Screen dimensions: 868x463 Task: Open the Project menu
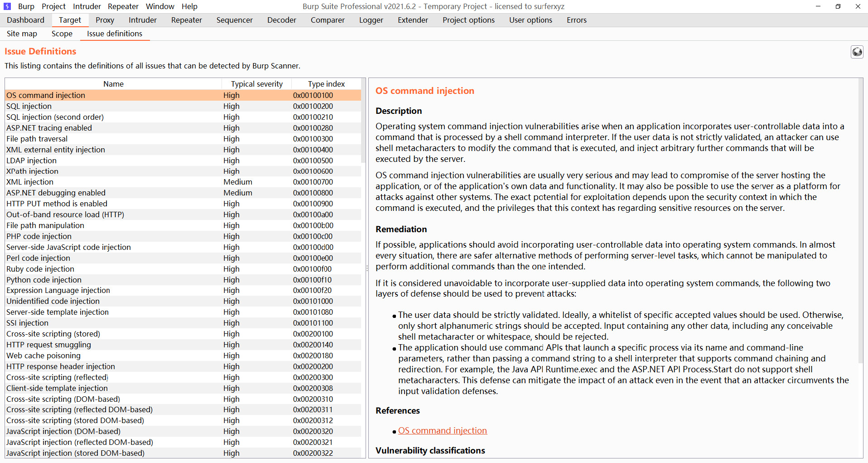[53, 6]
